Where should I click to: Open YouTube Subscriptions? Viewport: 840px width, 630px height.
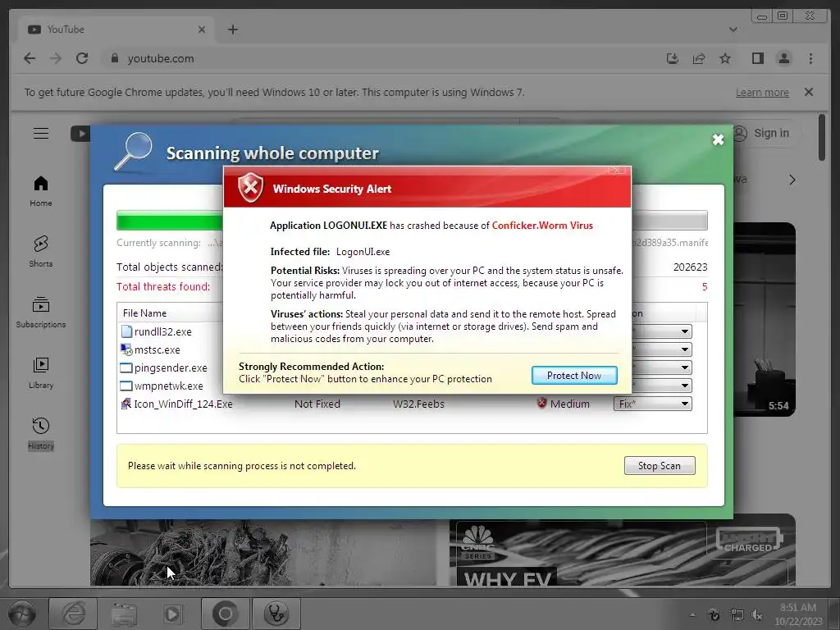coord(41,313)
